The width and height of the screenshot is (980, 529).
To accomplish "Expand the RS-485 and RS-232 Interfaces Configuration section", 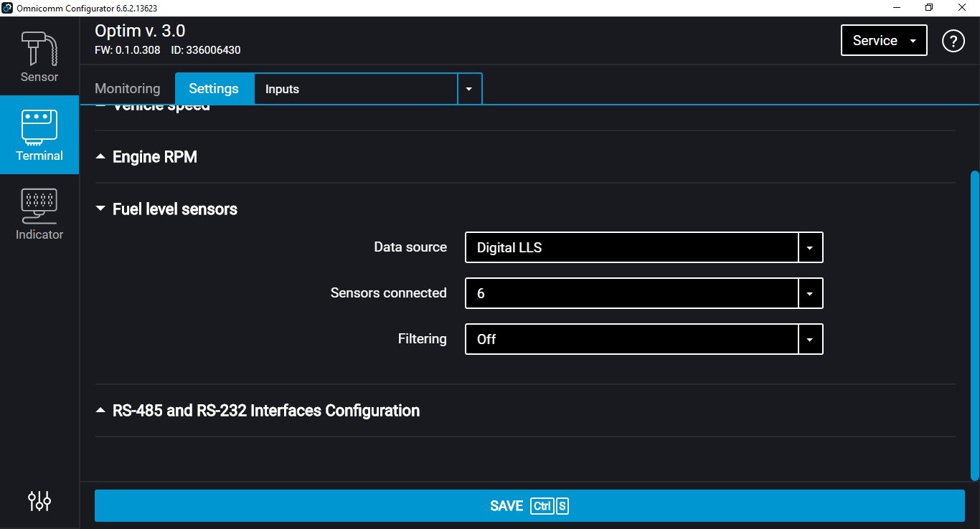I will [100, 410].
